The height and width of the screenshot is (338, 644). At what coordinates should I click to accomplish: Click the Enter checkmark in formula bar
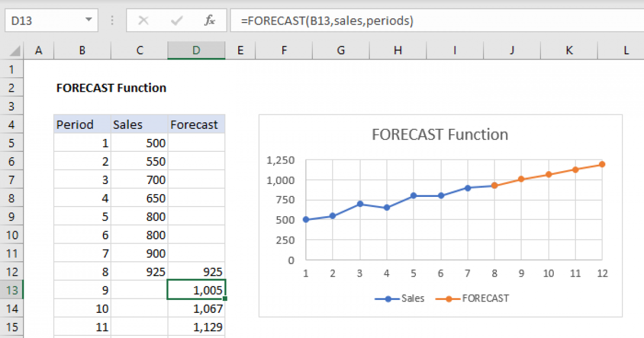click(175, 20)
